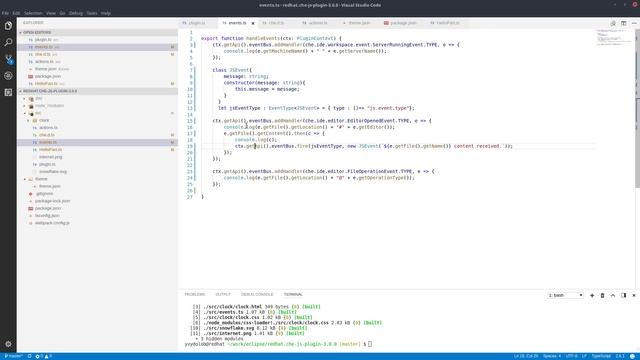
Task: Open the Manage gear icon
Action: (8, 344)
